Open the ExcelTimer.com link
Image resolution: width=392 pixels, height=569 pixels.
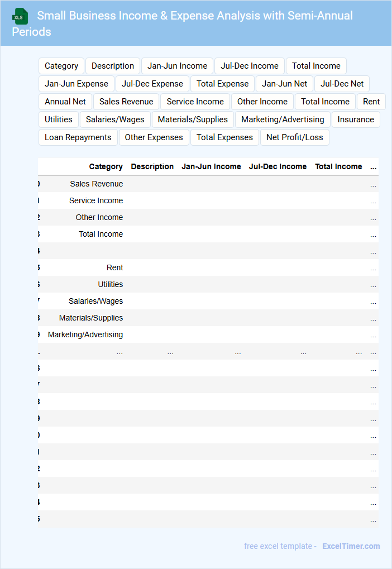point(351,546)
